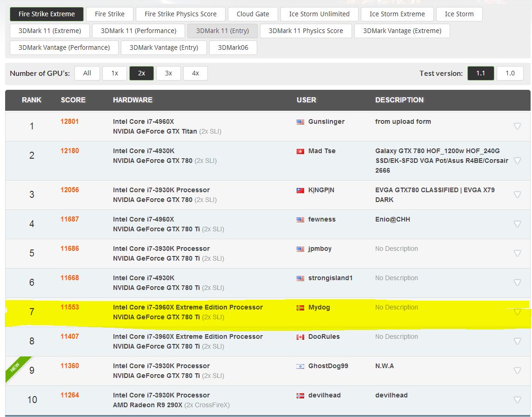This screenshot has height=417, width=532.
Task: Click the Norwegian flag next to devilhead user
Action: (300, 396)
